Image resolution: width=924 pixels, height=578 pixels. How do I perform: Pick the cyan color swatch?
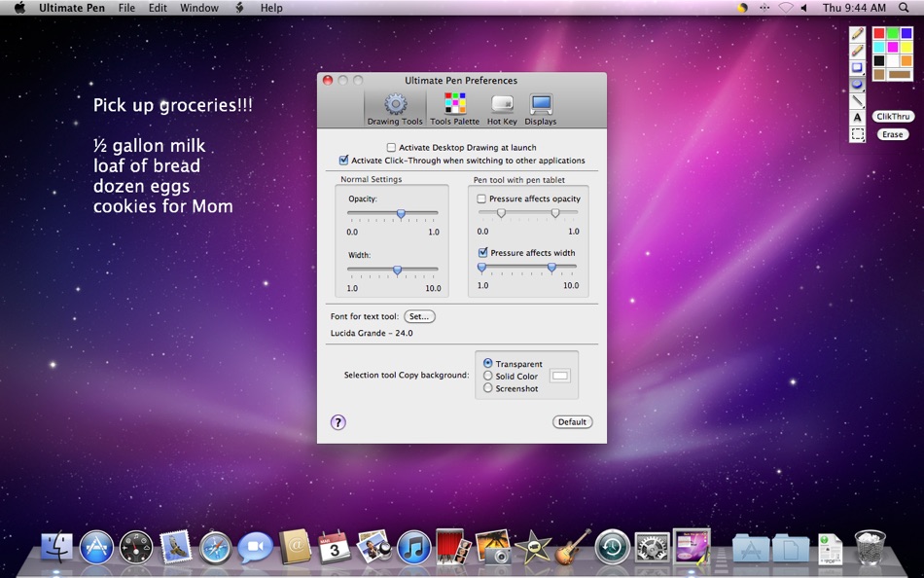879,47
